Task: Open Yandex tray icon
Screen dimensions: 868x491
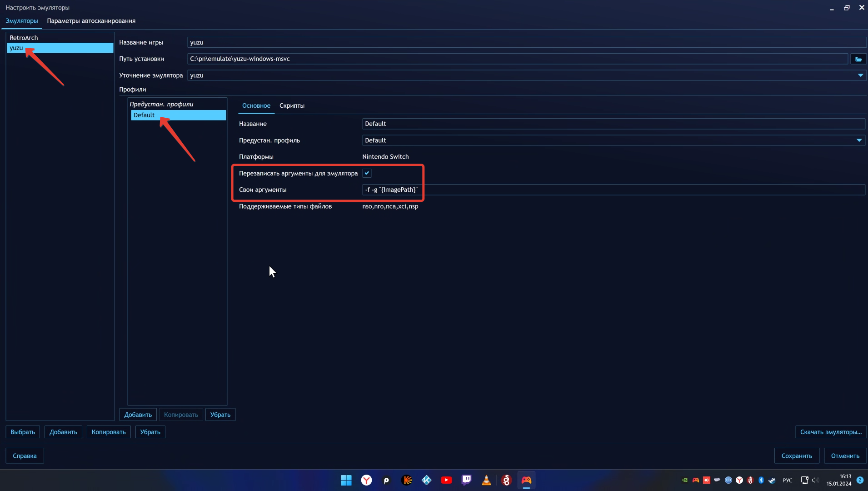Action: (x=739, y=480)
